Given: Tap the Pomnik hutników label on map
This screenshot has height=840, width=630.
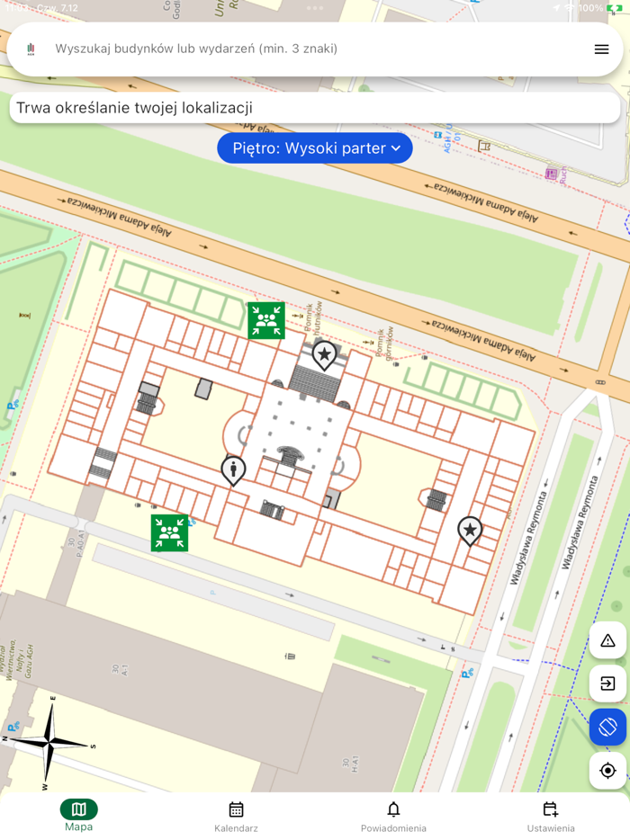Looking at the screenshot, I should (x=314, y=318).
